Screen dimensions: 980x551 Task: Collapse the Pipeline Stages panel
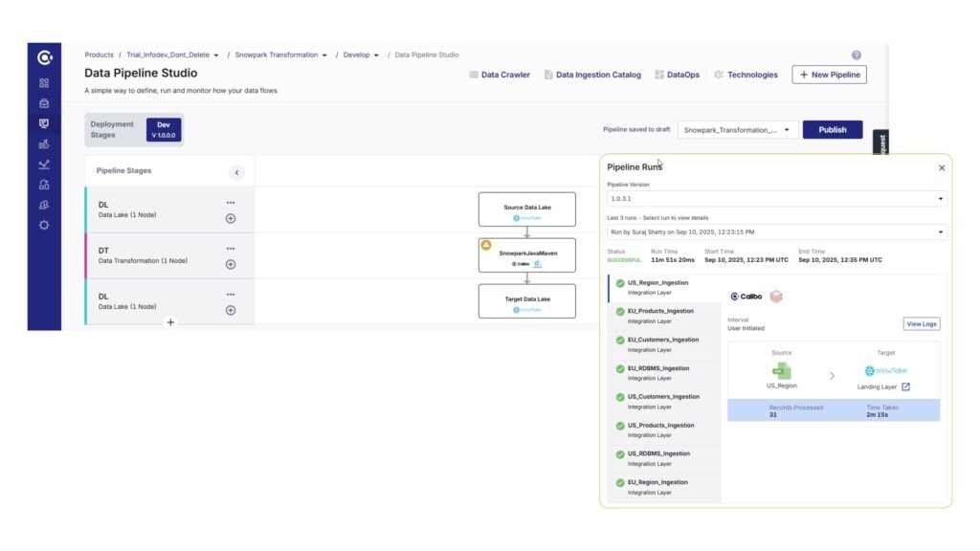[236, 172]
